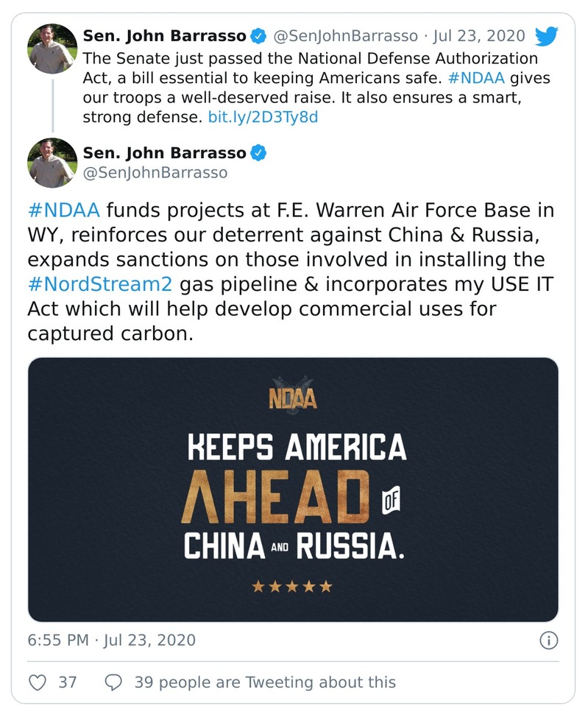Click #NDAA hashtag starting the second tweet
Image resolution: width=588 pixels, height=720 pixels.
tap(63, 210)
